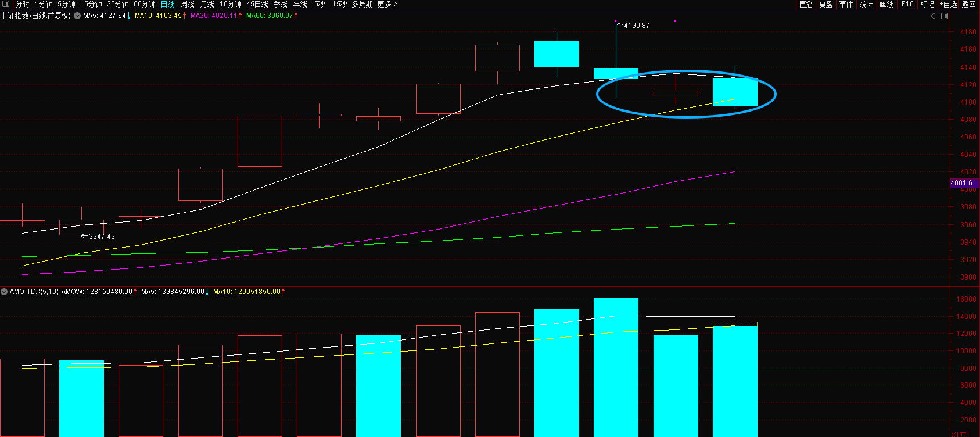Switch to the 周线 weekly chart tab

click(188, 4)
